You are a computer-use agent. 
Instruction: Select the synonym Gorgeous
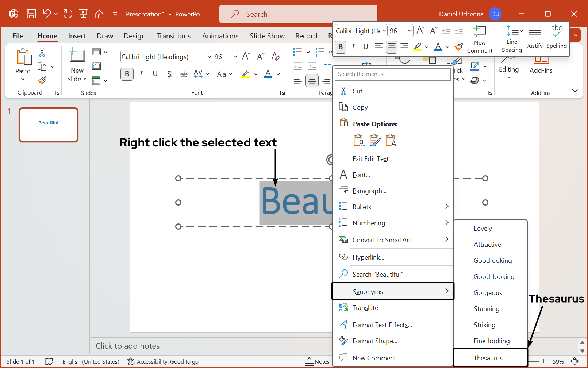(488, 293)
